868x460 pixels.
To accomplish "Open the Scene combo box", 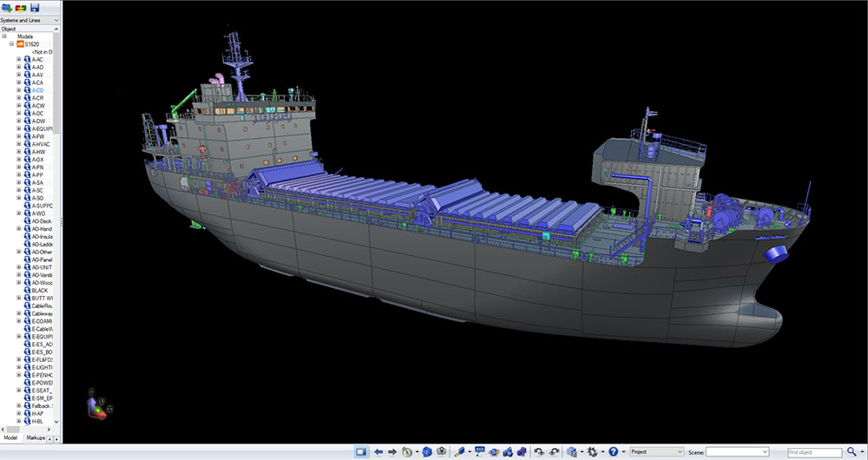I will (x=736, y=452).
